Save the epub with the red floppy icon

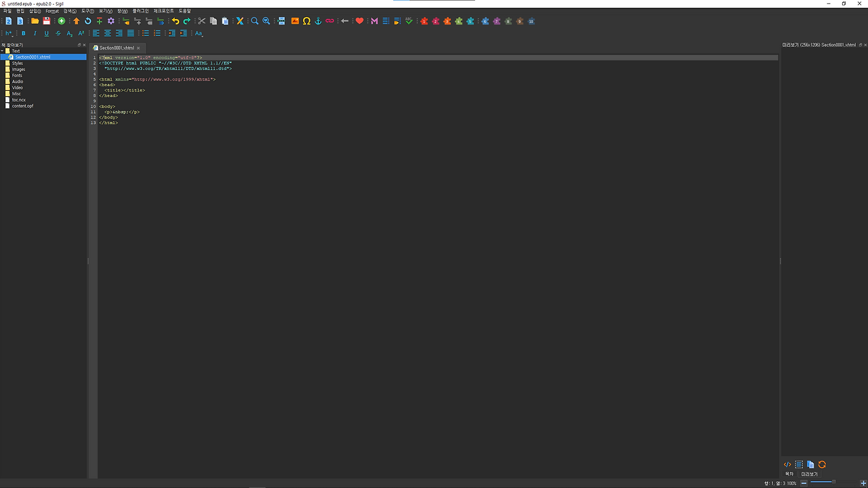47,21
